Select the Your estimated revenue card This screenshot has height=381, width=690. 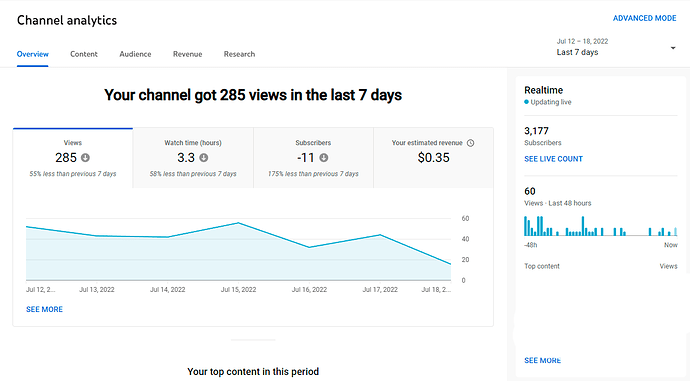pyautogui.click(x=433, y=158)
